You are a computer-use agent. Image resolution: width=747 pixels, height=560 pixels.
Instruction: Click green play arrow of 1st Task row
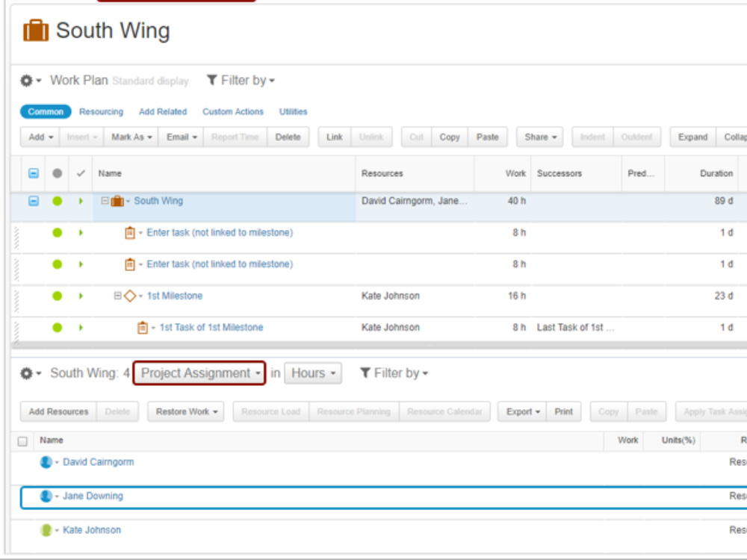tap(81, 328)
